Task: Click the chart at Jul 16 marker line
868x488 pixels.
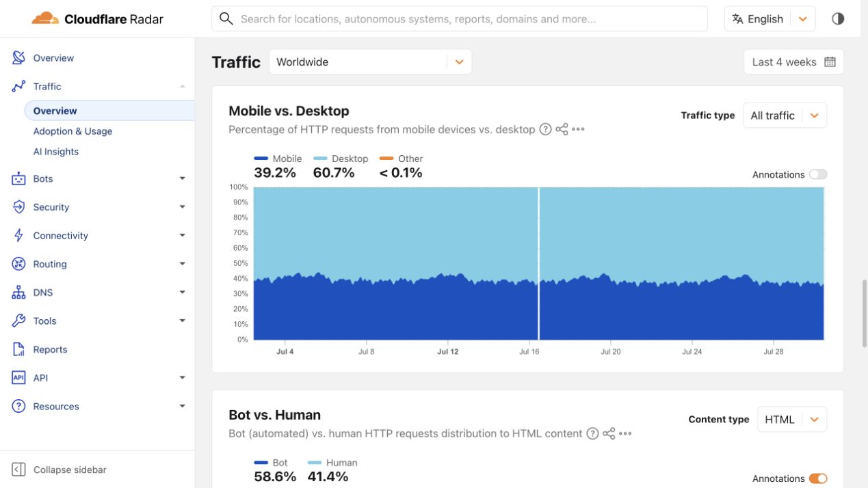Action: 539,263
